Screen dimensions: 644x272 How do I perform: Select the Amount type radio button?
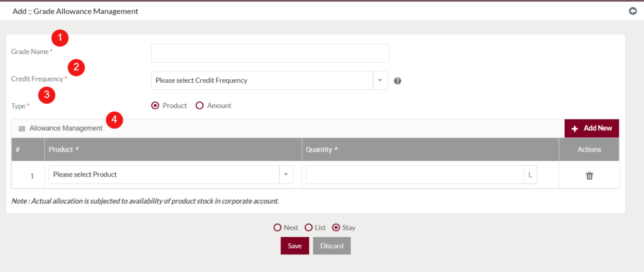199,106
